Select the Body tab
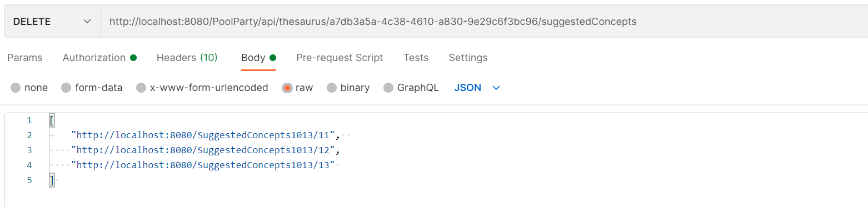Screen dimensions: 868x207 pyautogui.click(x=258, y=58)
